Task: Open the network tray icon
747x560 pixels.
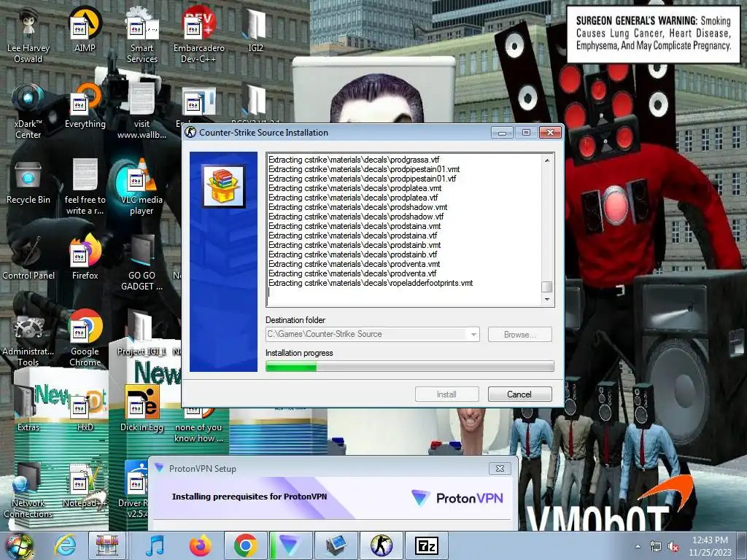Action: tap(656, 546)
